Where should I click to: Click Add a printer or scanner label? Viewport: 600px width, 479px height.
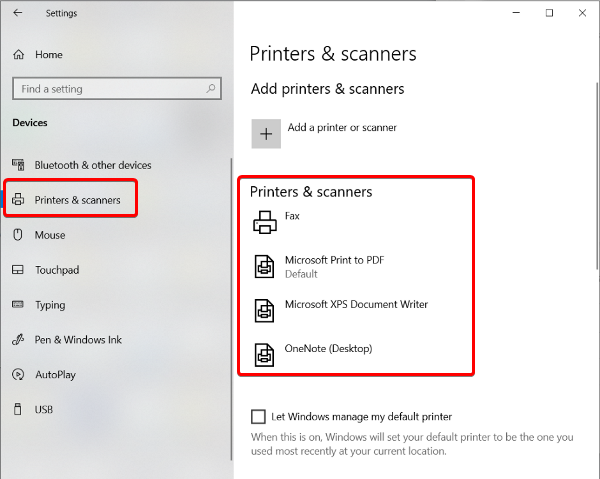coord(342,128)
